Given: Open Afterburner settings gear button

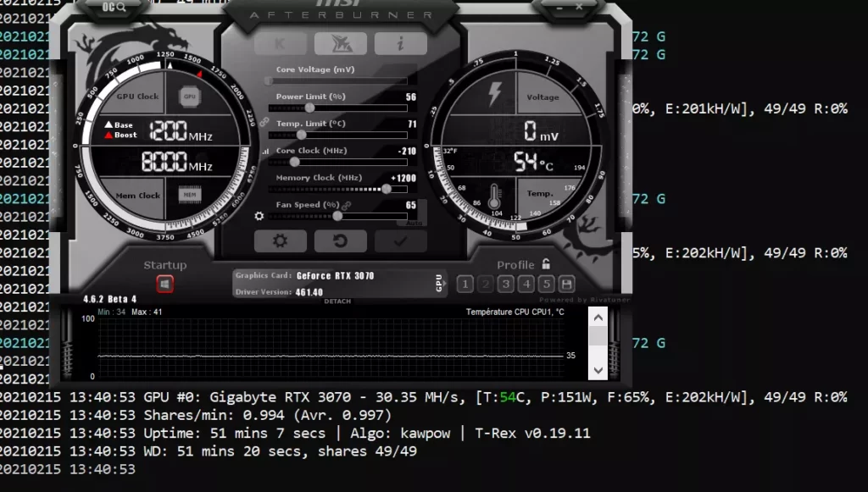Looking at the screenshot, I should click(x=280, y=241).
